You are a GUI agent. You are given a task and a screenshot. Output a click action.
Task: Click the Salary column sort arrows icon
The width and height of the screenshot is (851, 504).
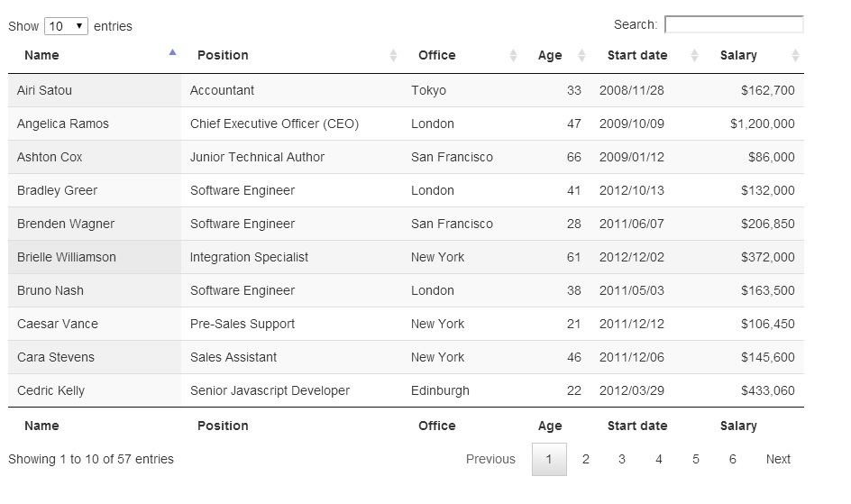click(x=795, y=56)
